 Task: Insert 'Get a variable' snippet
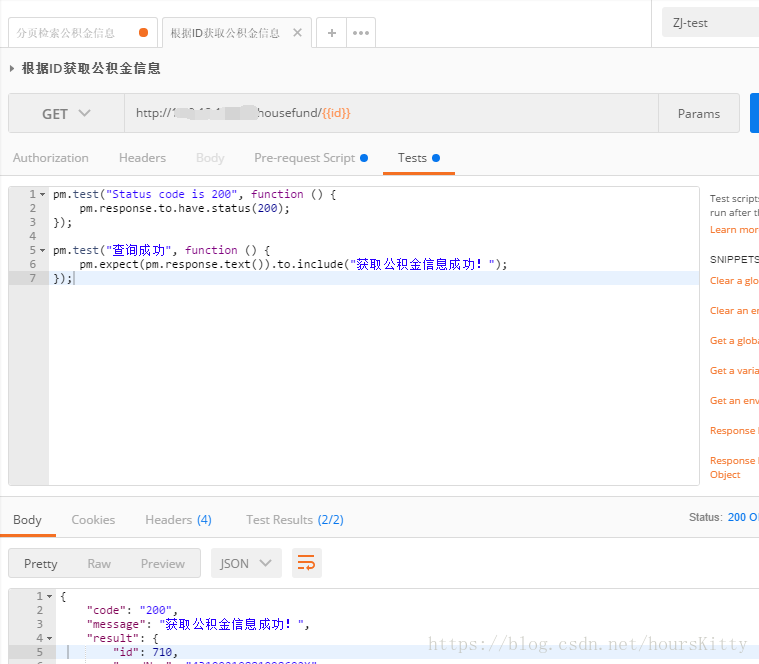(x=734, y=371)
